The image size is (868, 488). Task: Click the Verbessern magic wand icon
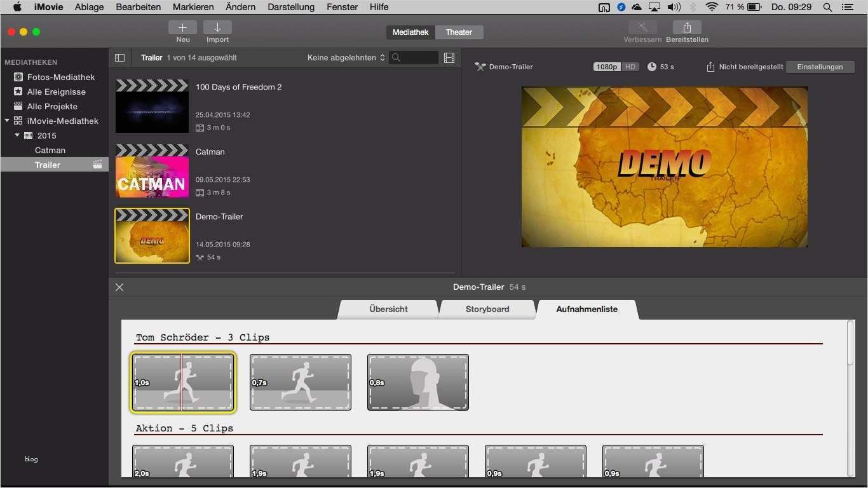click(x=641, y=28)
